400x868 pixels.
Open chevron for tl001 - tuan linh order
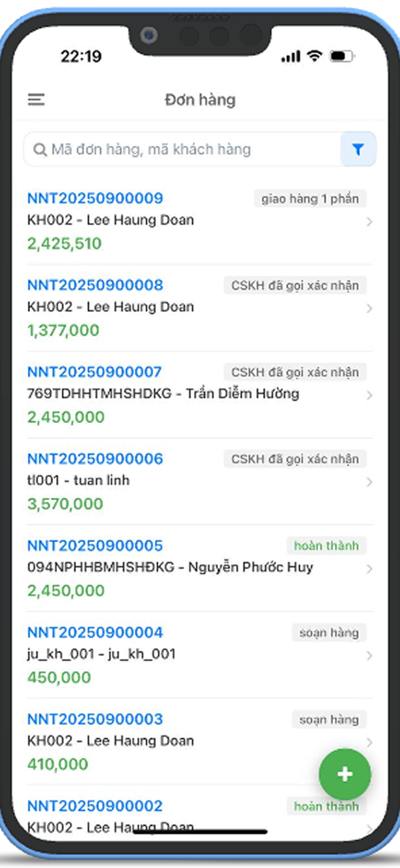pos(369,482)
